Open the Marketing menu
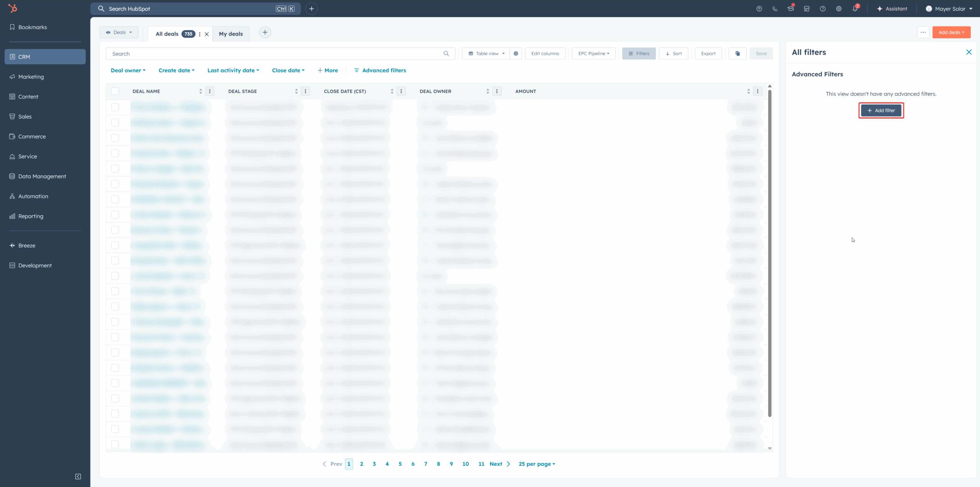980x487 pixels. click(x=45, y=77)
